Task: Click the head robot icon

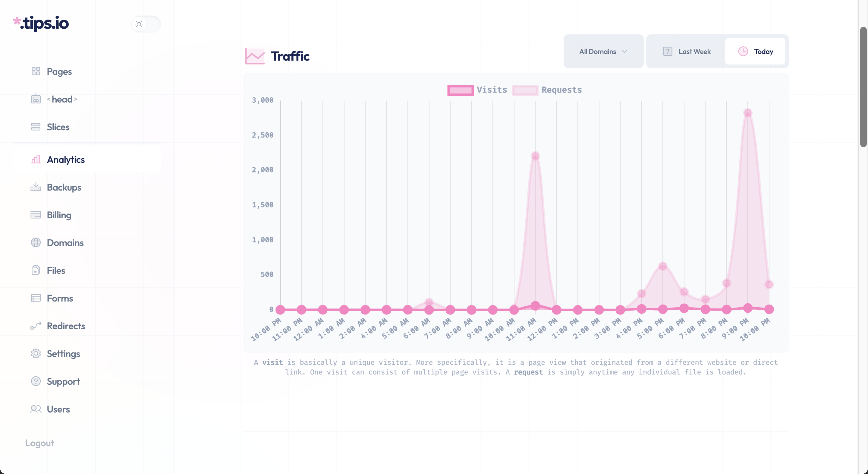Action: tap(36, 99)
